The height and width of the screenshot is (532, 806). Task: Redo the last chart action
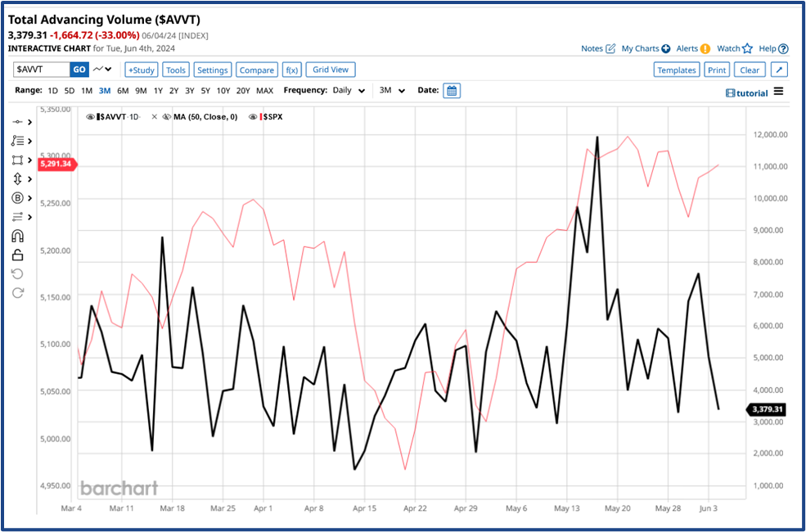pos(18,292)
